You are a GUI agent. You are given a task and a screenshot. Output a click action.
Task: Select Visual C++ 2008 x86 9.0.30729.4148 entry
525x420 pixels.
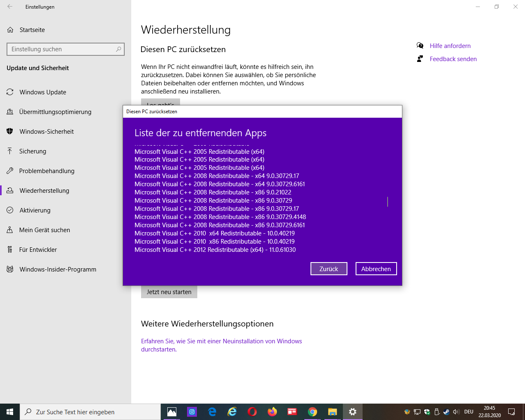[220, 217]
